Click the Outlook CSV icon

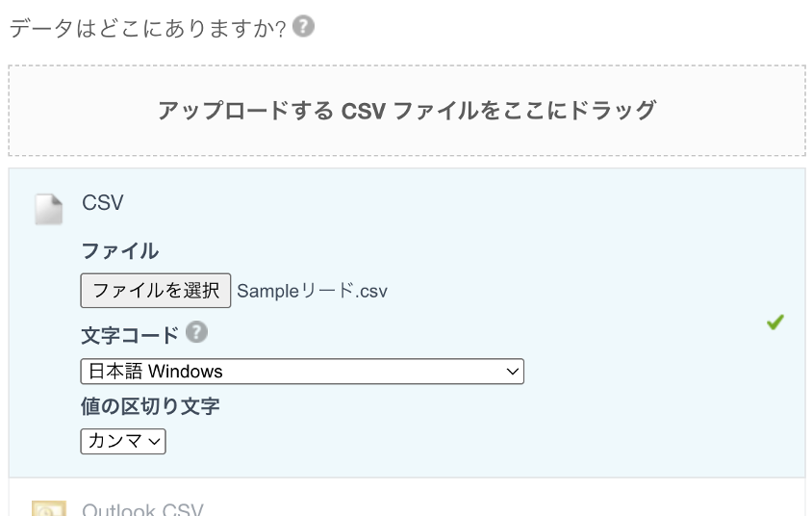pyautogui.click(x=49, y=508)
